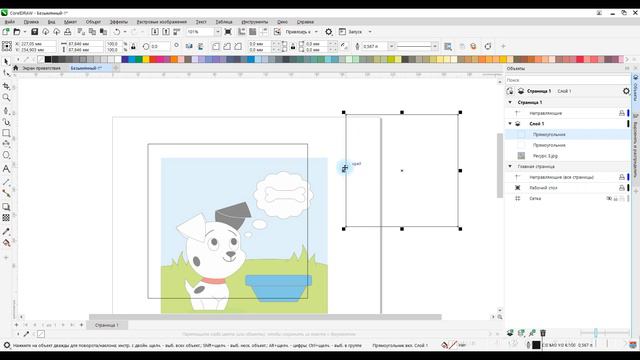Save the document with floppy icon
This screenshot has width=640, height=360.
pos(34,31)
